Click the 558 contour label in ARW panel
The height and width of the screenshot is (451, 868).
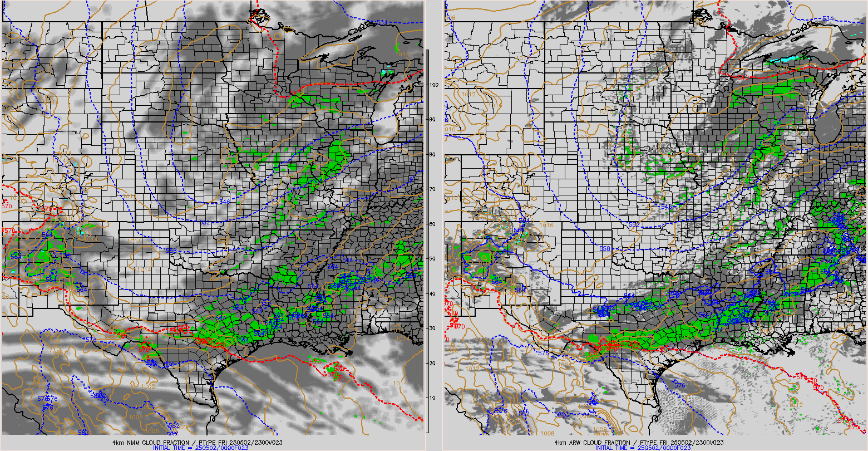[x=606, y=248]
